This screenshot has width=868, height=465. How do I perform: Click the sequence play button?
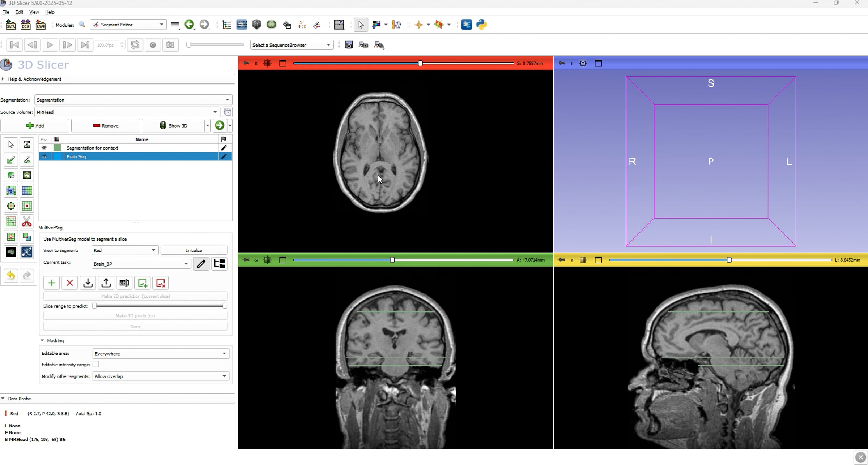(x=50, y=45)
